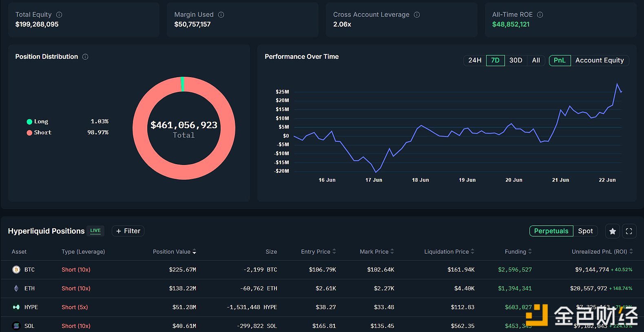
Task: Select the 24H time range
Action: point(475,60)
